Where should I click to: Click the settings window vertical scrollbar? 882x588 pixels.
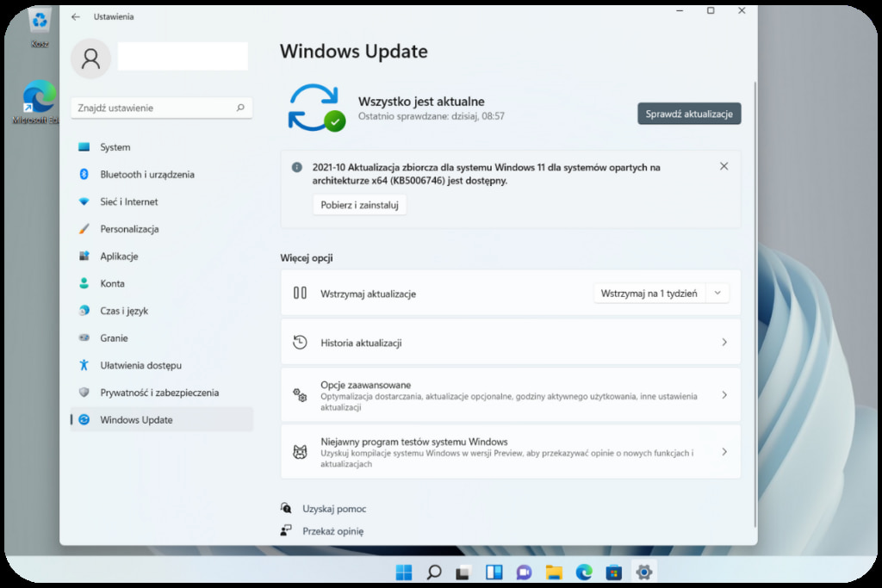755,304
